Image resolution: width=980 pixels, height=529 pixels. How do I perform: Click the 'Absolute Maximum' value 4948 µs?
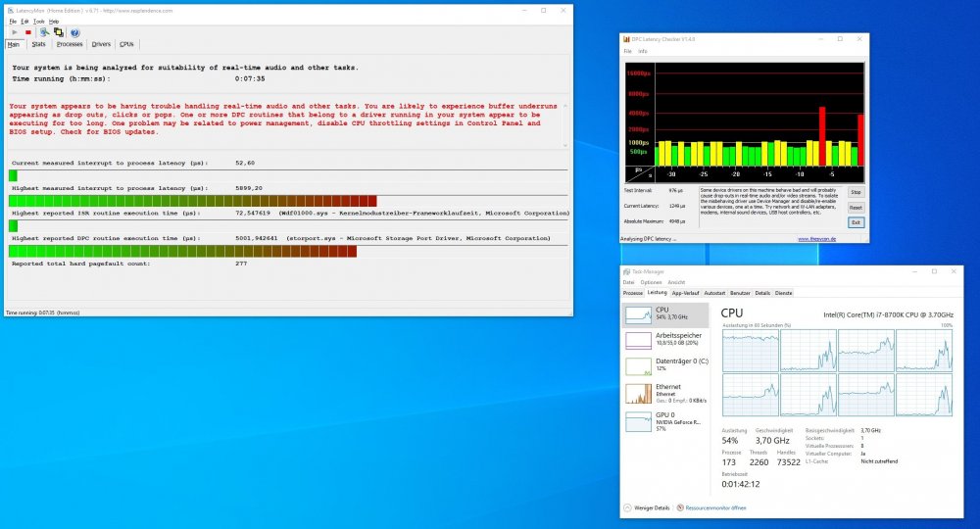(676, 221)
